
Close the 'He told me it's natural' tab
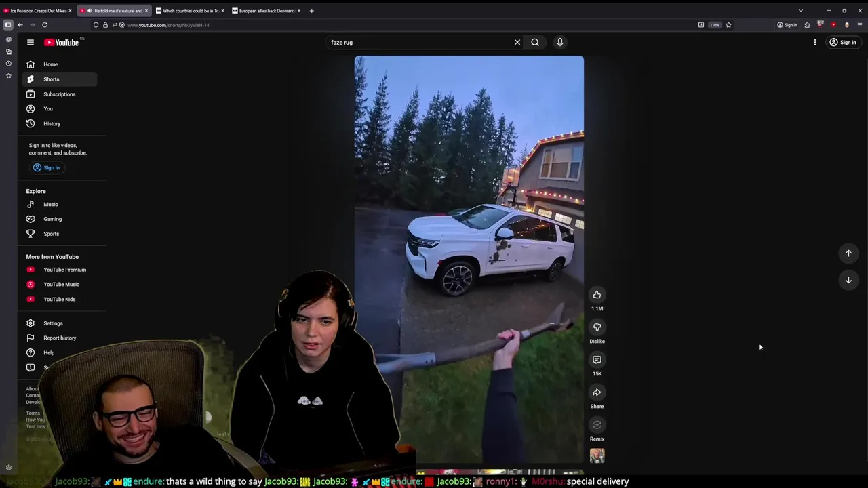click(x=146, y=11)
